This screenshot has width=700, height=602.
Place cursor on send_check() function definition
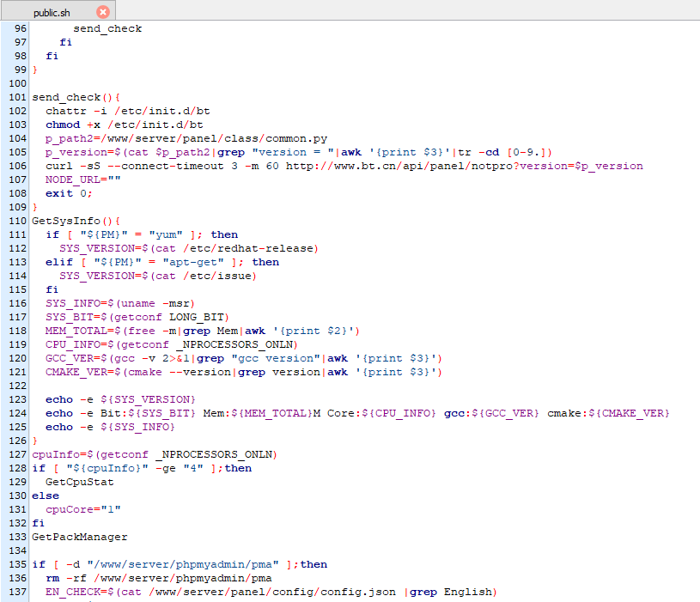point(76,97)
